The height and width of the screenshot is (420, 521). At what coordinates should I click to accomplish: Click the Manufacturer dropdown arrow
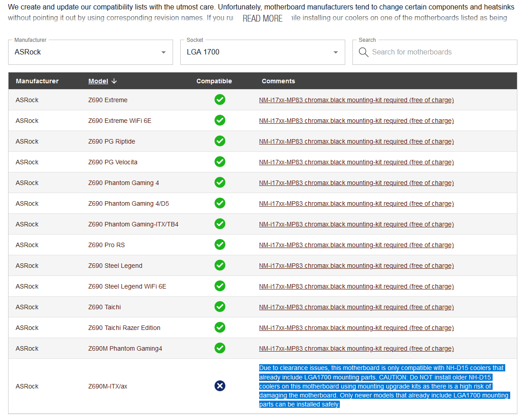[x=164, y=52]
